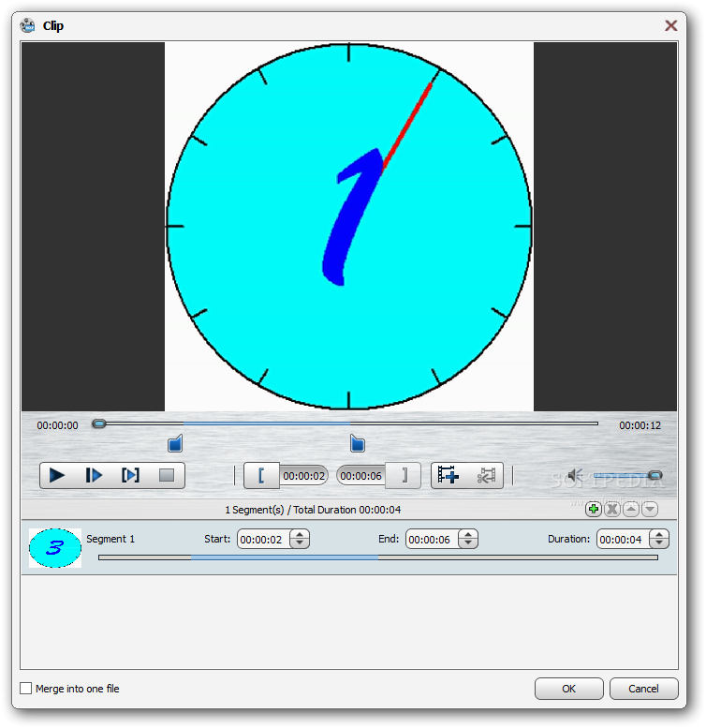Move segment down with arrow icon

[650, 510]
